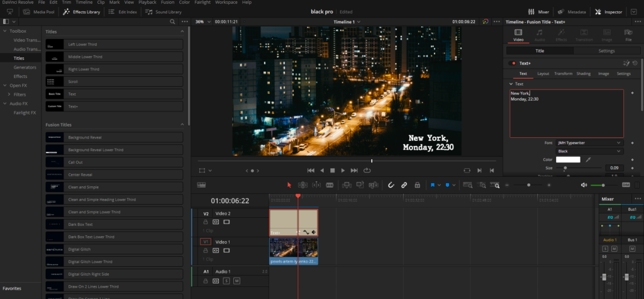Open the Flag color dropdown arrow

(x=439, y=186)
